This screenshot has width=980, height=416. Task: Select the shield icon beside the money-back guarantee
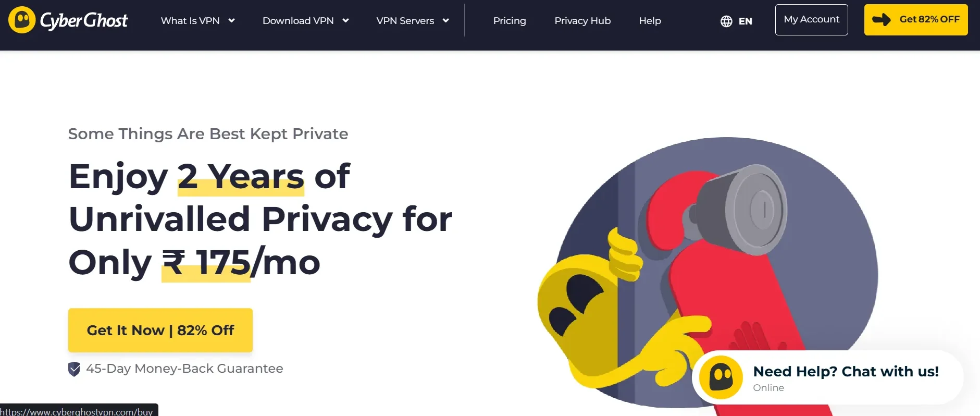(73, 369)
